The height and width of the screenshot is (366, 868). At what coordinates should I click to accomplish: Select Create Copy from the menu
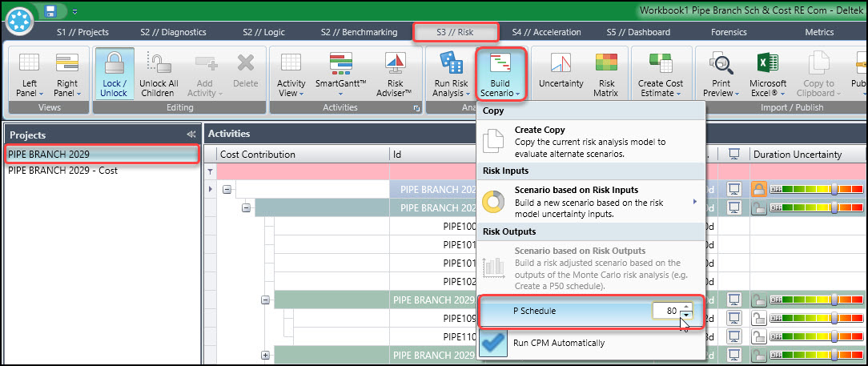(591, 141)
